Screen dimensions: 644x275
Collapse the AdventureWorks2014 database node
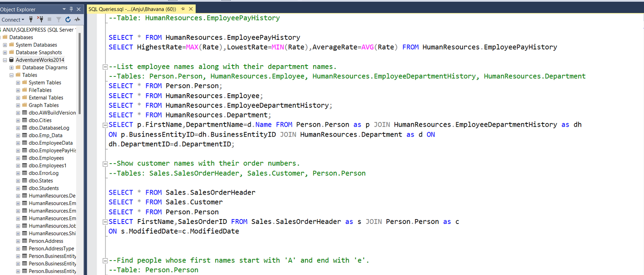tap(5, 60)
